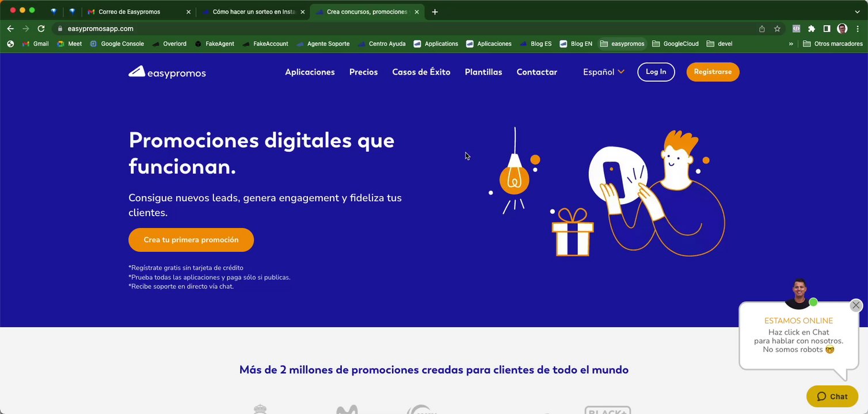Open the Casos de Éxito menu item

click(x=421, y=72)
